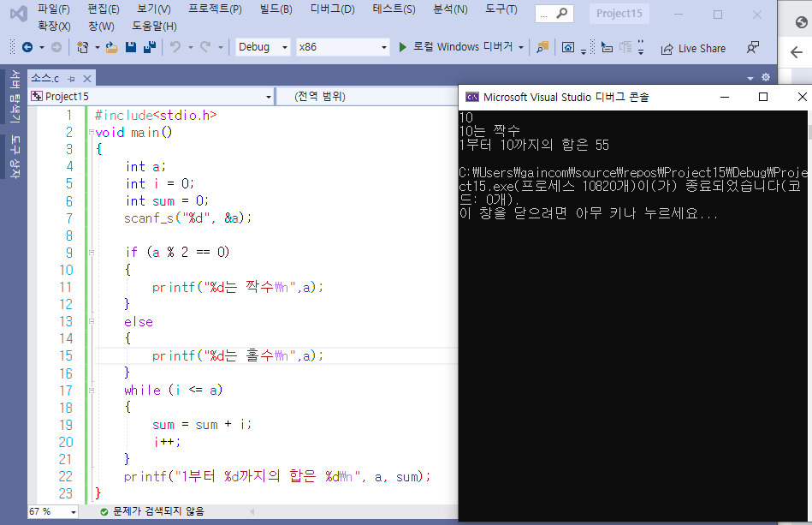Image resolution: width=812 pixels, height=525 pixels.
Task: Collapse the void main() function block
Action: [92, 132]
